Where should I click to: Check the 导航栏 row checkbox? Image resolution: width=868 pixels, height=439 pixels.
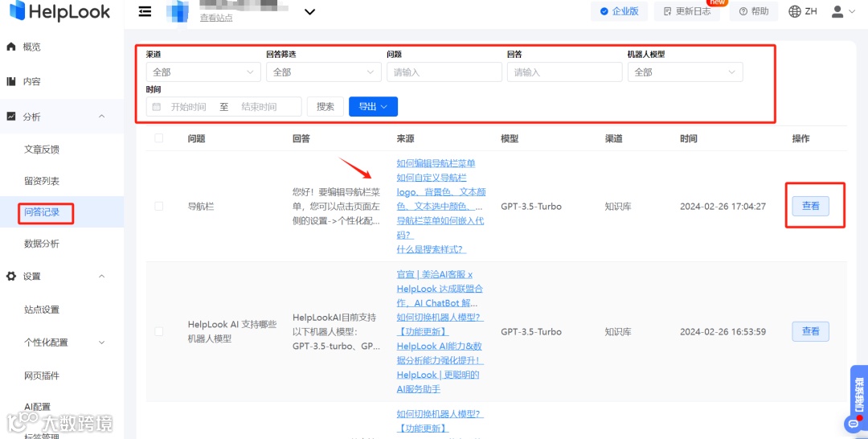click(159, 206)
